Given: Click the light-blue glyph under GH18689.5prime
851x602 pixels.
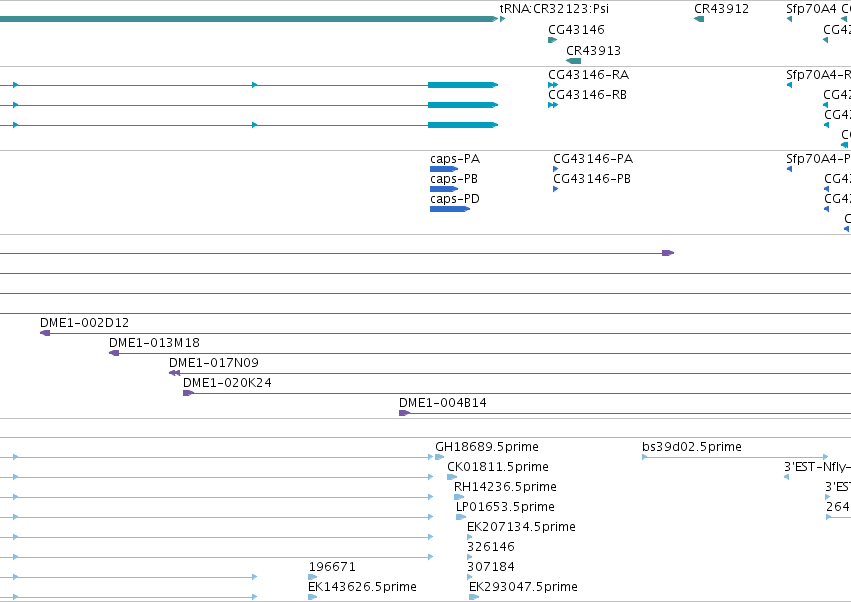Looking at the screenshot, I should [x=440, y=457].
